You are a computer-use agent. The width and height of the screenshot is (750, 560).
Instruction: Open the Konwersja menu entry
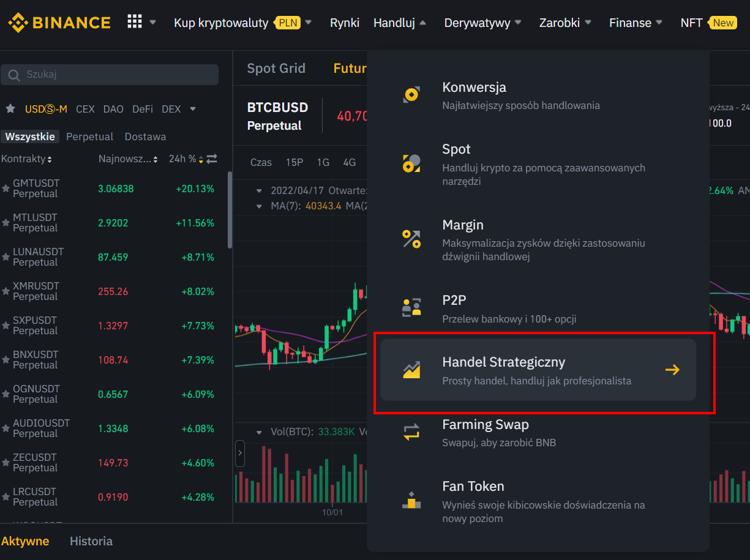538,95
